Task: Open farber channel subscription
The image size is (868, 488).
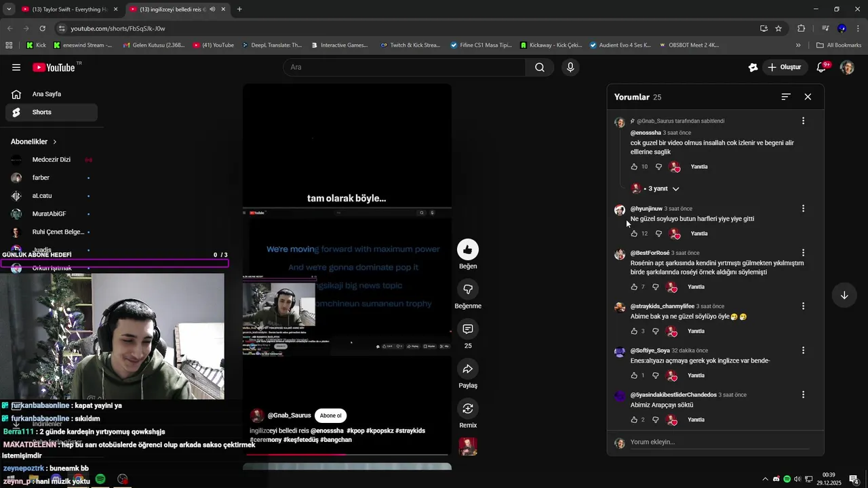Action: tap(52, 178)
